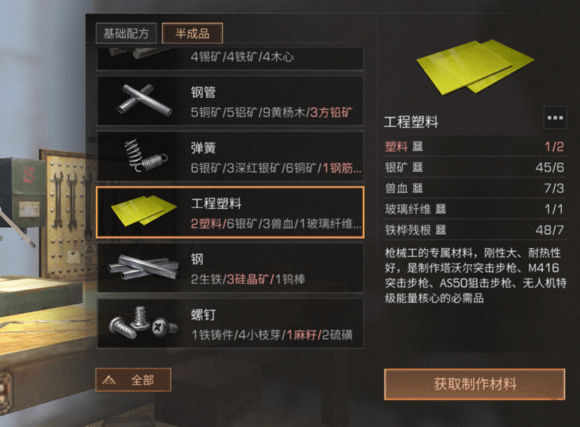The width and height of the screenshot is (580, 427).
Task: Click the source icon beside 玻璃纤维
Action: pos(441,209)
